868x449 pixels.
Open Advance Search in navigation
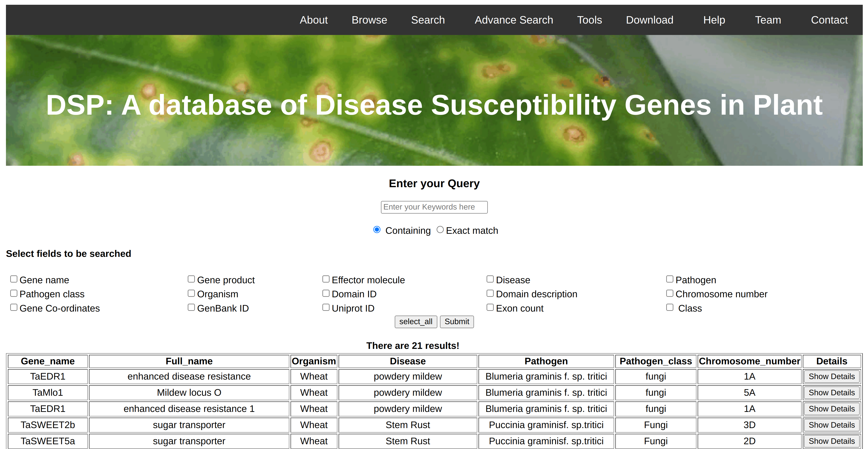(513, 20)
